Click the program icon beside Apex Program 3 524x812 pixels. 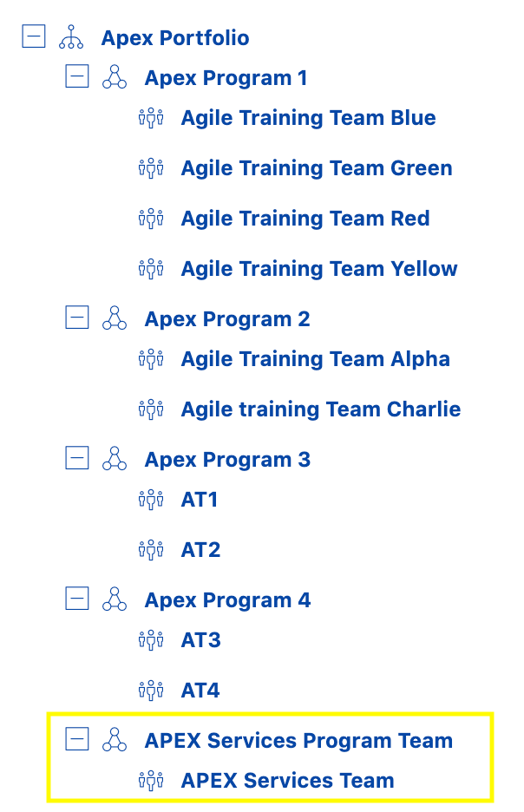(115, 458)
